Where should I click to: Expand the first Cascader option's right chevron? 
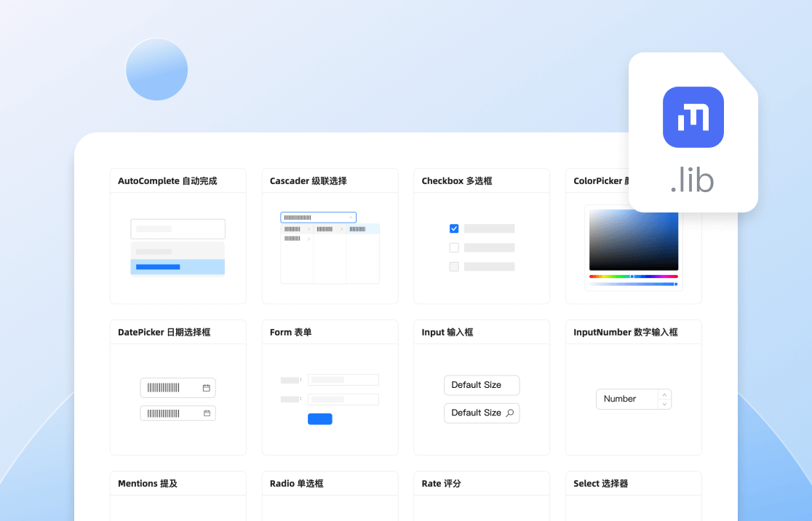(x=309, y=229)
